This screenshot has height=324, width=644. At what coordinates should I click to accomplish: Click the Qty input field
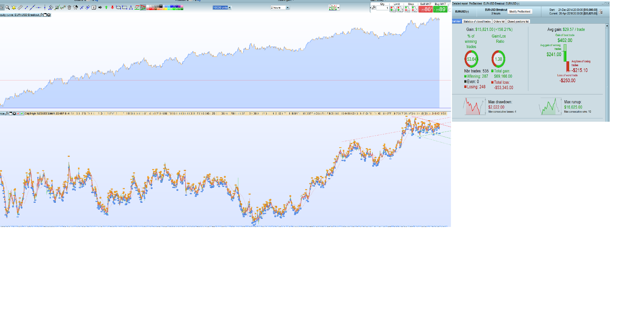382,8
